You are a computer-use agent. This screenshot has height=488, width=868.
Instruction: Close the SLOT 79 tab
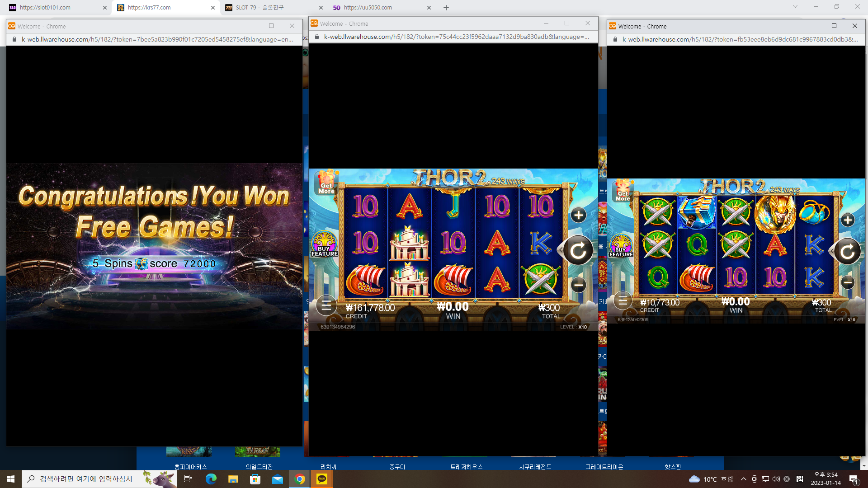coord(321,8)
